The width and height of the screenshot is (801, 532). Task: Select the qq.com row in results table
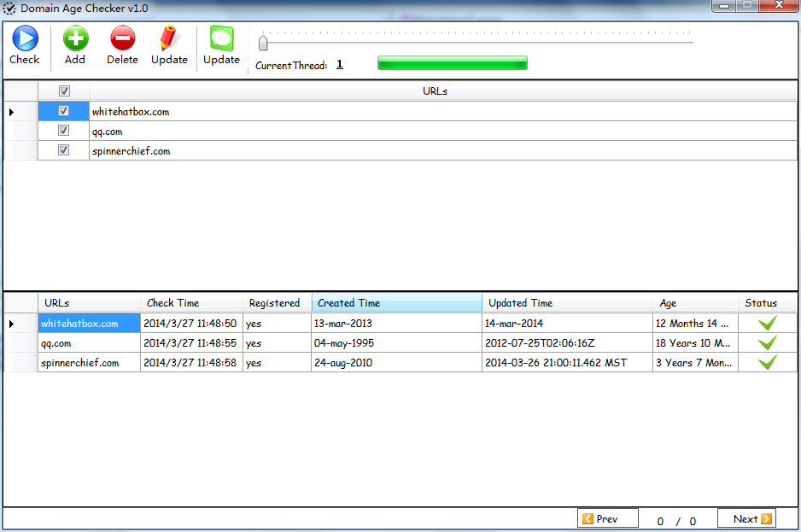point(89,343)
